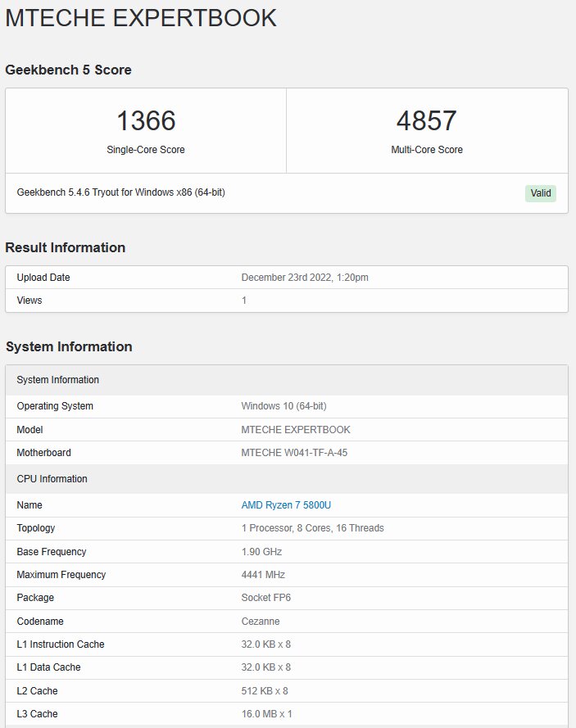This screenshot has height=728, width=576.
Task: Select the Cezanne codename value
Action: (260, 622)
